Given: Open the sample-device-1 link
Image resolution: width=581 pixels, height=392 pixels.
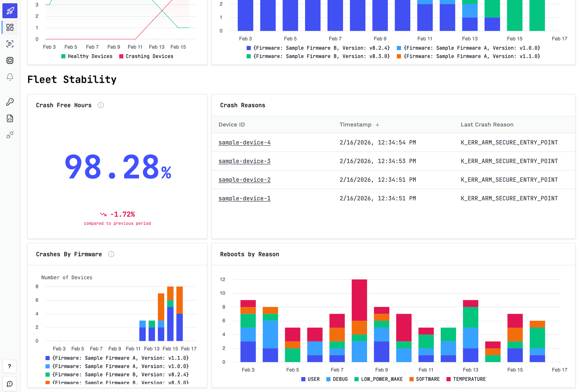Looking at the screenshot, I should coord(245,199).
